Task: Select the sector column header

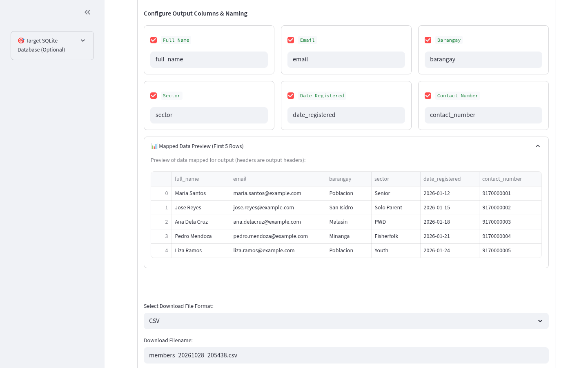Action: click(x=396, y=179)
